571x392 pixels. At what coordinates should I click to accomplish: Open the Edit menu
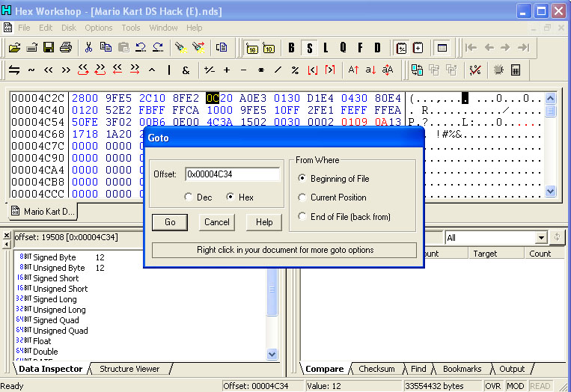click(46, 28)
